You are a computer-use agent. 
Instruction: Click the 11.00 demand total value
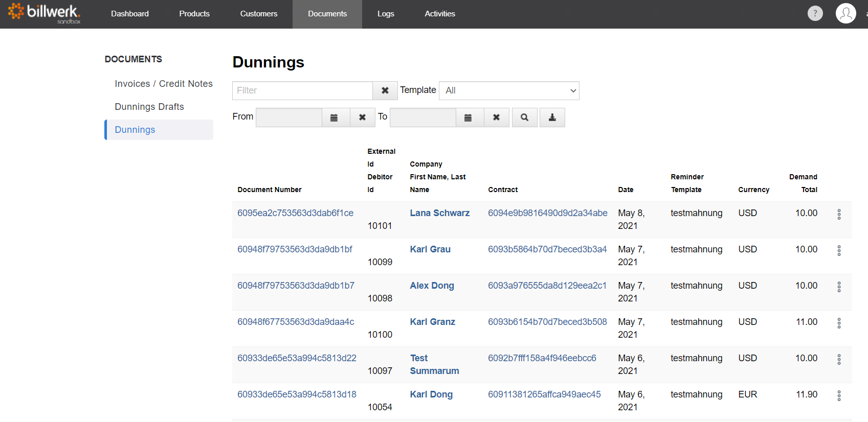point(807,322)
